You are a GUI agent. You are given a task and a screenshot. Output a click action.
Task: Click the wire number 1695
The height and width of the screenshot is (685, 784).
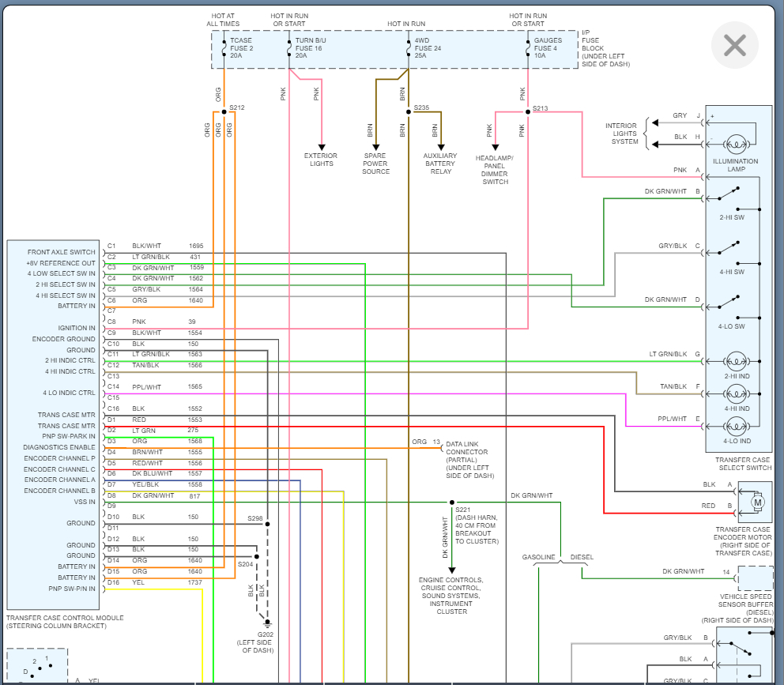click(x=196, y=246)
